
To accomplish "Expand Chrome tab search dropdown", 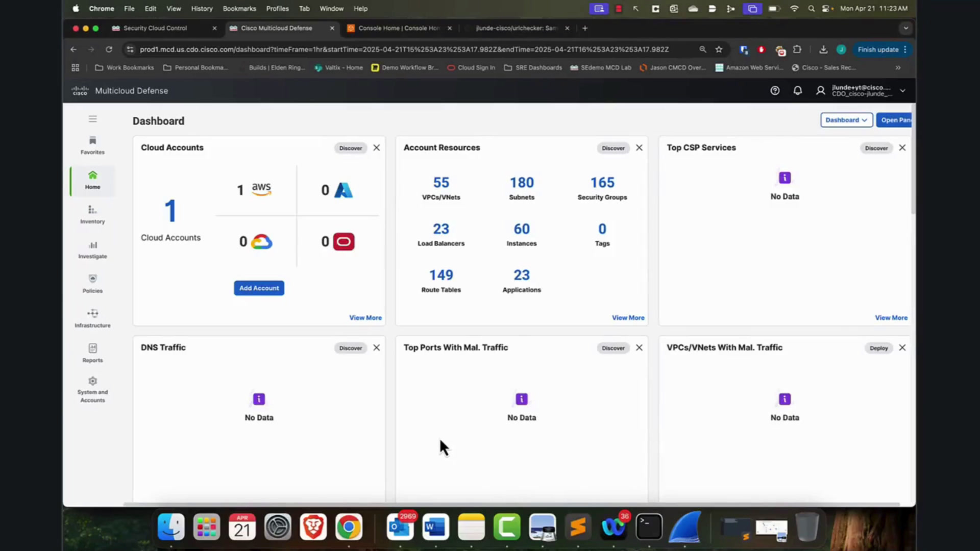I will [906, 28].
